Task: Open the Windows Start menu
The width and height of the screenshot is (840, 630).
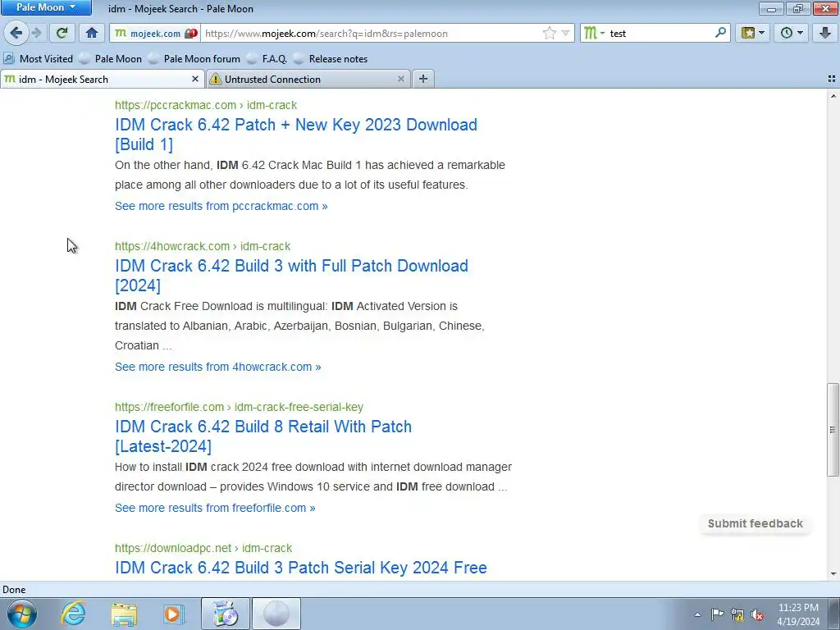Action: [22, 614]
